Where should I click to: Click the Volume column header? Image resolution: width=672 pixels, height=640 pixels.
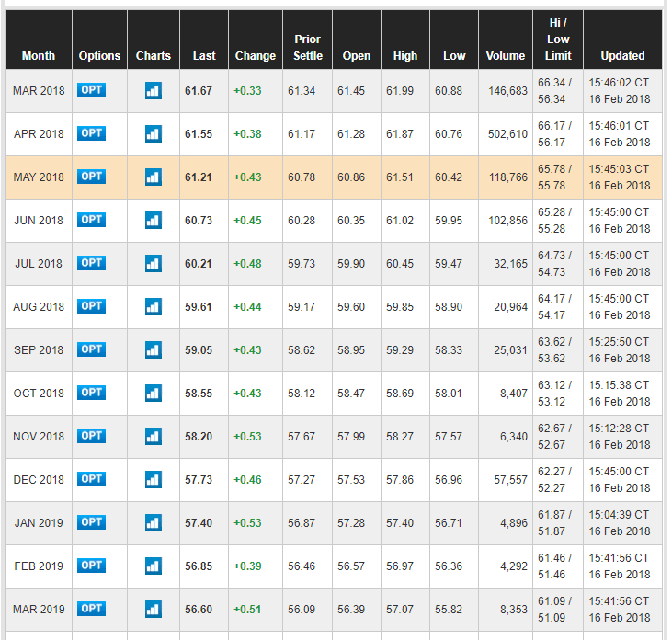point(505,56)
